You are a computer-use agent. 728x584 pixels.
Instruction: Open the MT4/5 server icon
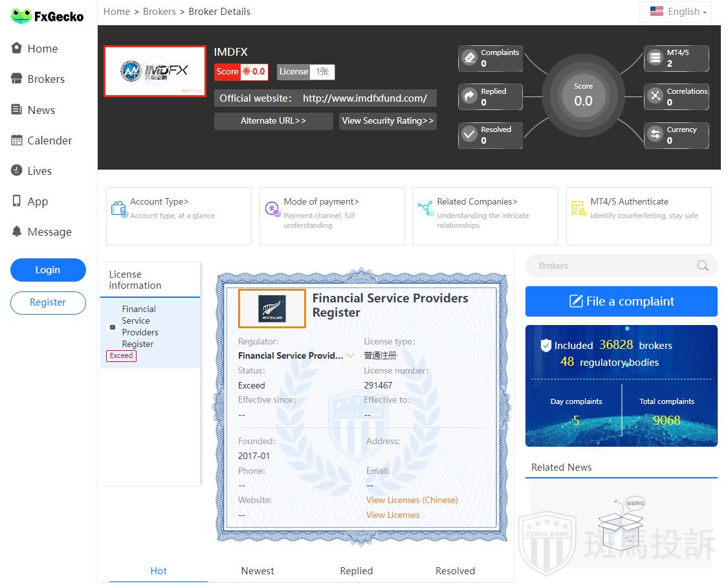click(x=655, y=58)
